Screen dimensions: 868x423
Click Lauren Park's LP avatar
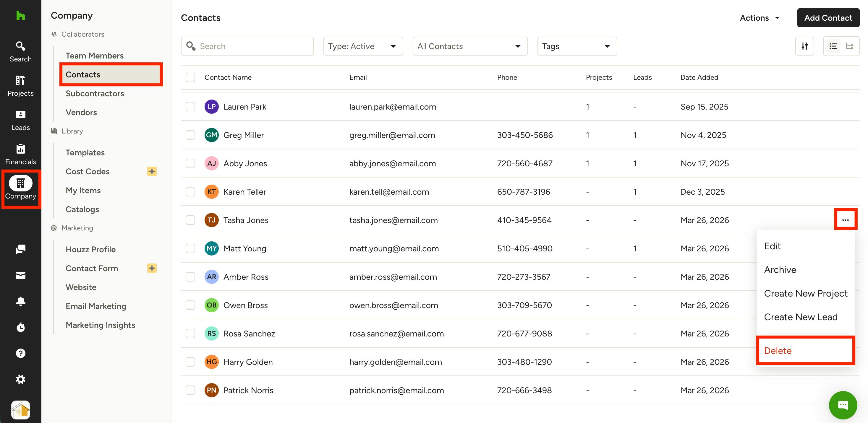pos(212,107)
